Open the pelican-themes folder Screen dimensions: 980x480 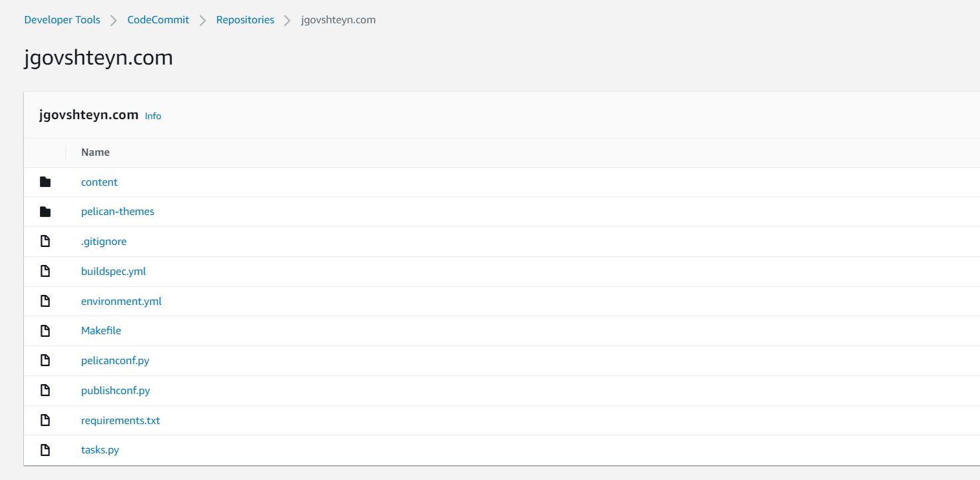point(118,212)
